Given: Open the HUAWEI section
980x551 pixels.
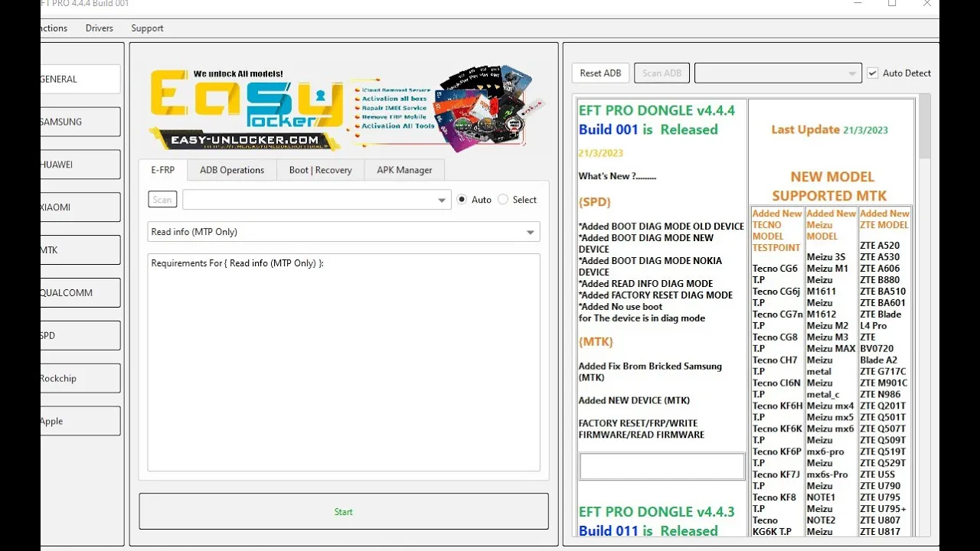Looking at the screenshot, I should (x=80, y=165).
